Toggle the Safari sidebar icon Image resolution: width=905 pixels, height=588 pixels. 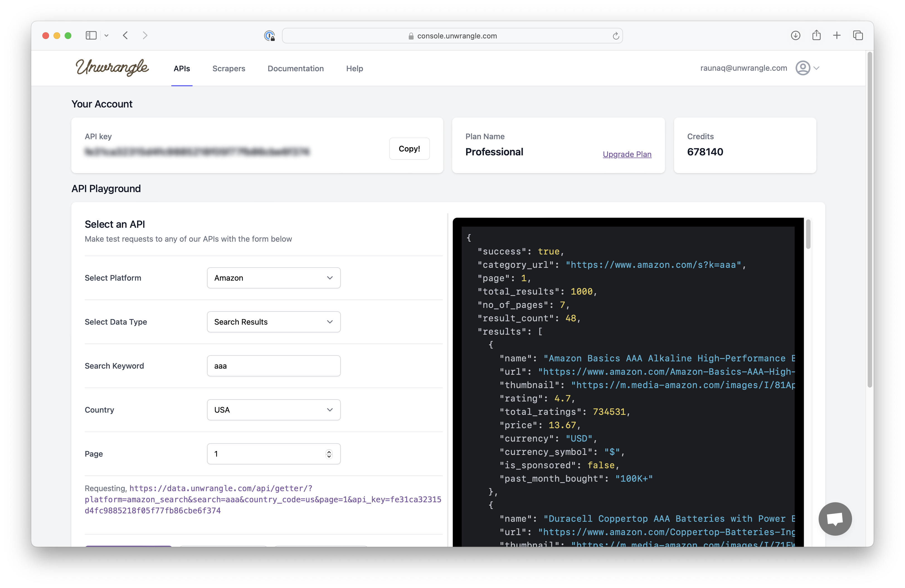coord(91,36)
